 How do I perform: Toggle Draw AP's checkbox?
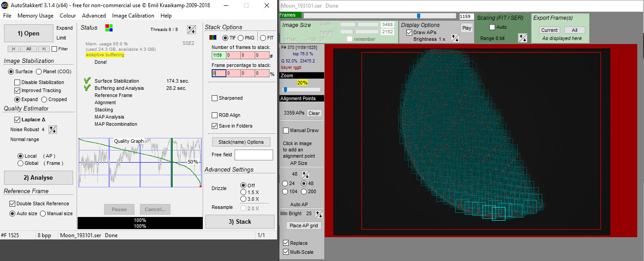[409, 32]
